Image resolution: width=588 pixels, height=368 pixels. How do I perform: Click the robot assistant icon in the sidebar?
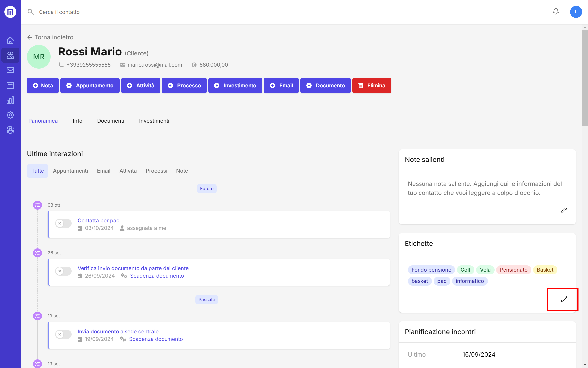[10, 130]
